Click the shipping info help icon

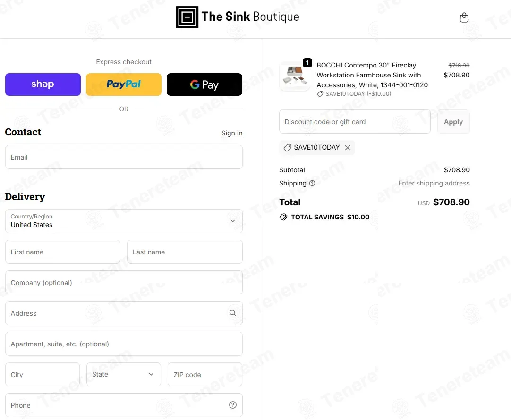coord(312,183)
